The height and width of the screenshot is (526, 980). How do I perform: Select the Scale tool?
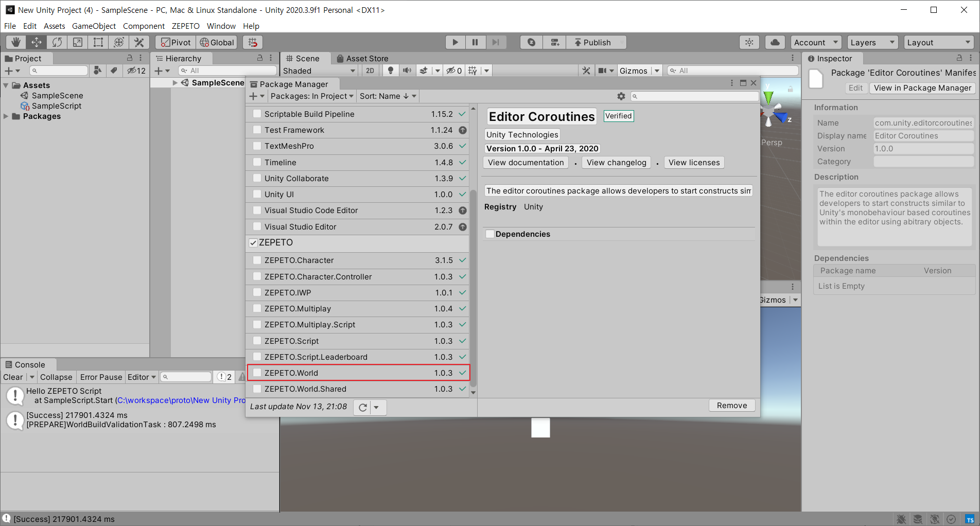click(78, 42)
